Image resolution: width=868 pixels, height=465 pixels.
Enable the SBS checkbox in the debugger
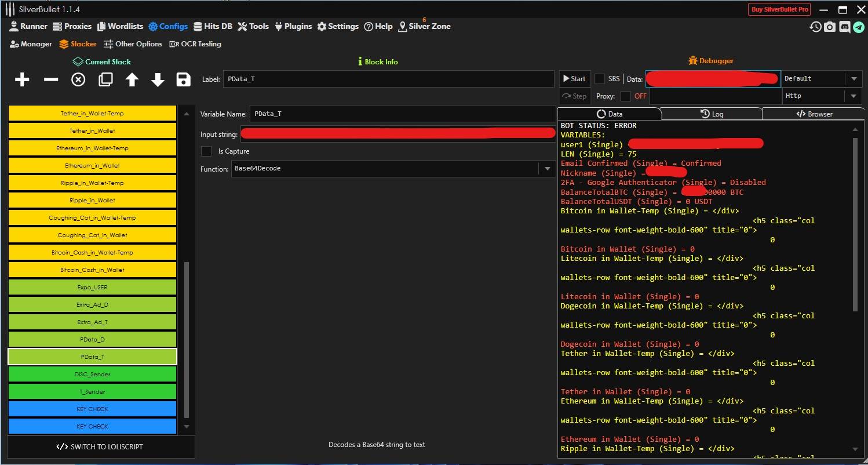pos(600,79)
